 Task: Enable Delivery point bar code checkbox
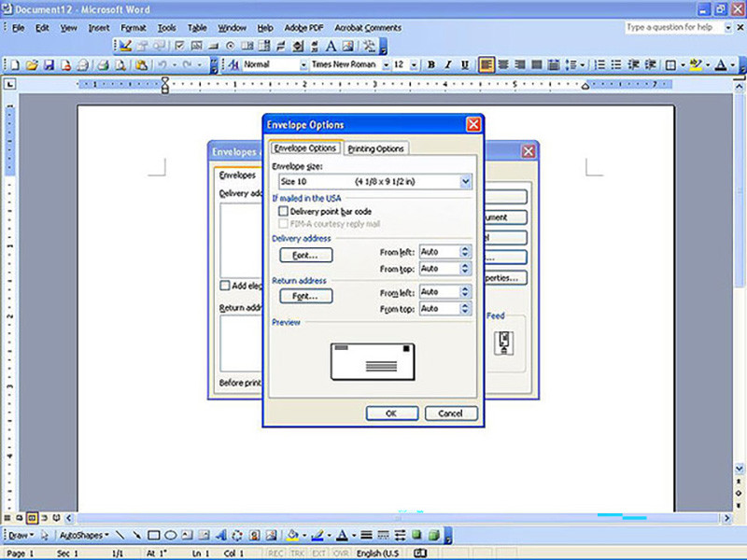point(284,211)
